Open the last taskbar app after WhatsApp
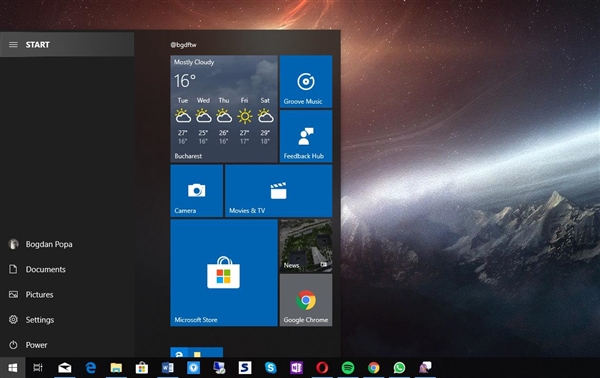 (x=425, y=368)
